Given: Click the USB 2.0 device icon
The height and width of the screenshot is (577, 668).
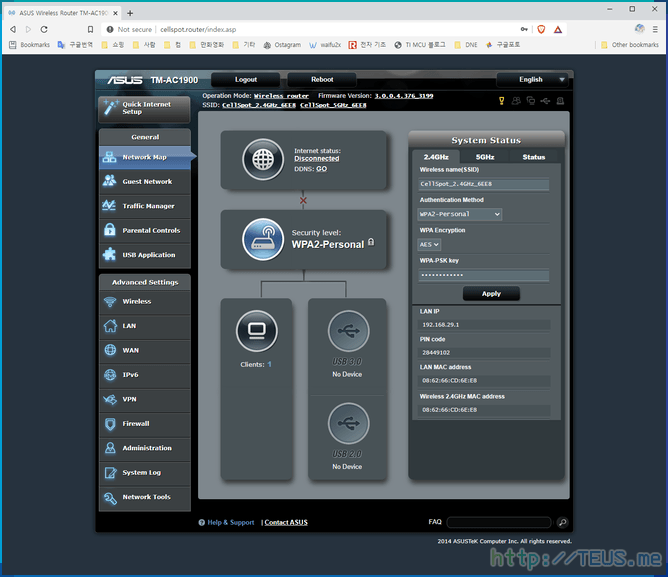Looking at the screenshot, I should click(x=348, y=423).
